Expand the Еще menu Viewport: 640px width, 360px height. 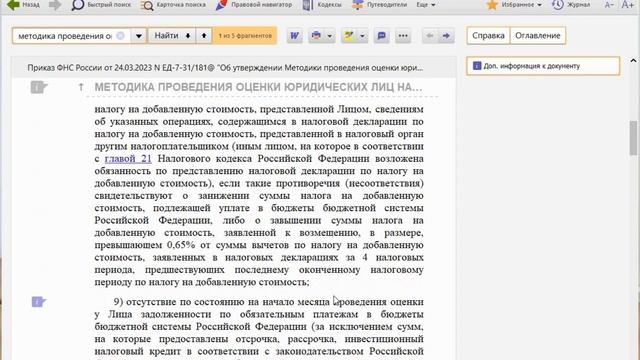point(426,5)
